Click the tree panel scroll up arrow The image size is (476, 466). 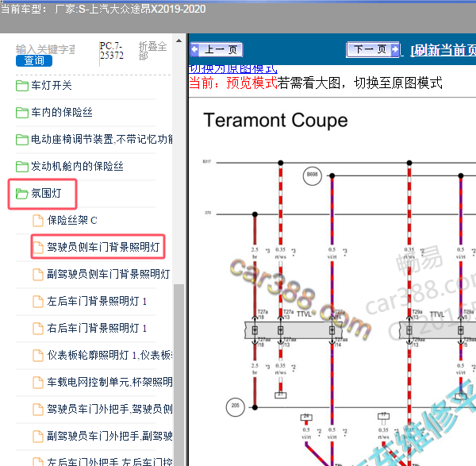point(178,40)
